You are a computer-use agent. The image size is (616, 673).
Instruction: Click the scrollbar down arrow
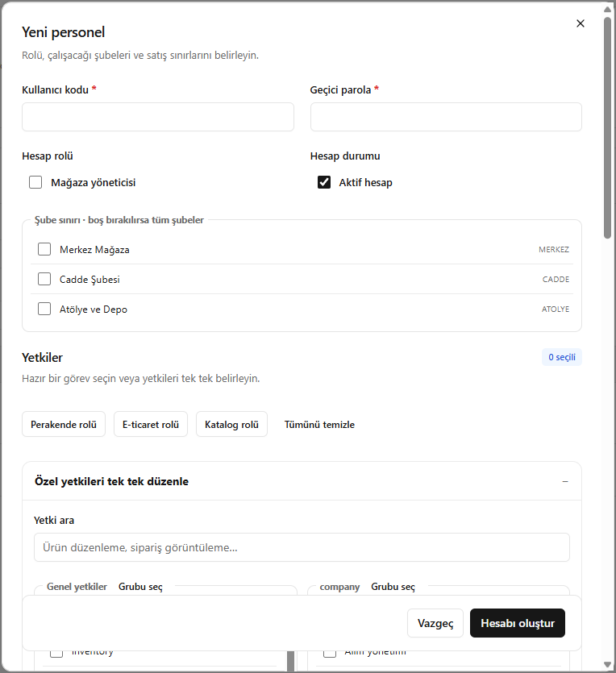coord(607,664)
